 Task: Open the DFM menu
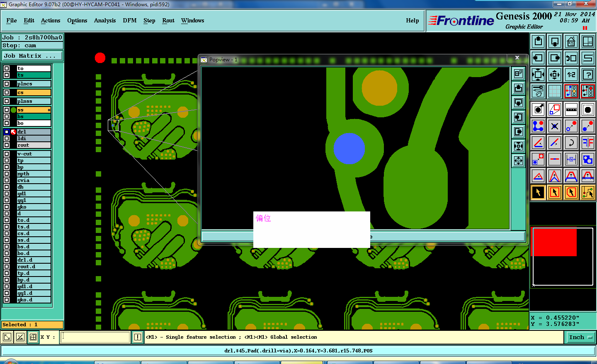(x=130, y=20)
